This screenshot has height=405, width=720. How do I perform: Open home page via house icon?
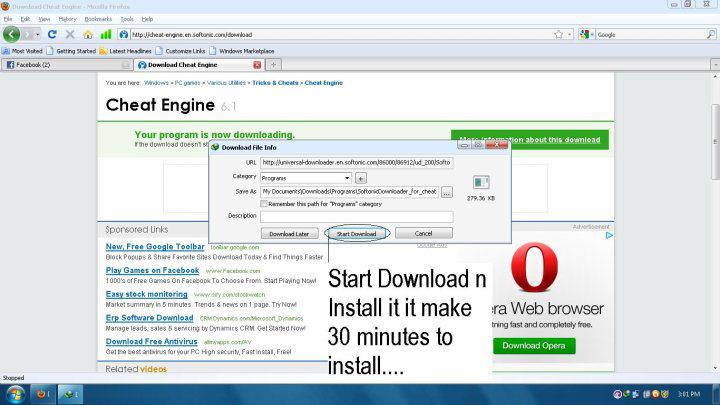[x=88, y=34]
